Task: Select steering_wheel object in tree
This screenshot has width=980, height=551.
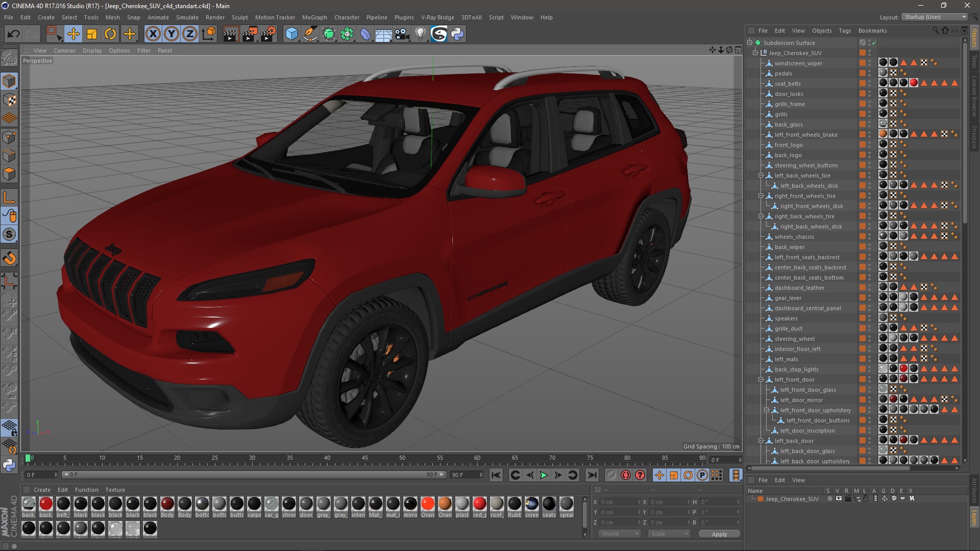Action: click(795, 339)
